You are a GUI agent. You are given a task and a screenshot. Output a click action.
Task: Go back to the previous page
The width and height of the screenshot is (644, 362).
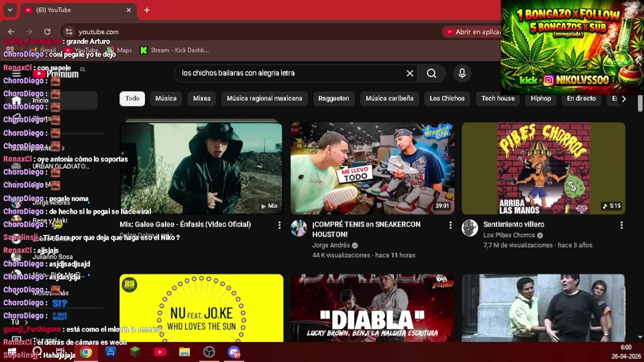coord(11,32)
